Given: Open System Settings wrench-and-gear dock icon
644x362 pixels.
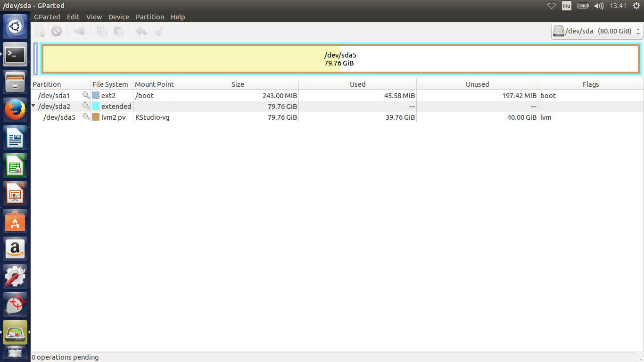Looking at the screenshot, I should pos(16,277).
